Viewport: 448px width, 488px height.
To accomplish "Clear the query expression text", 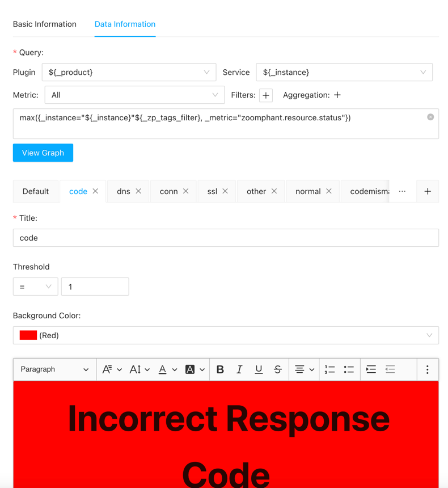I will point(430,117).
